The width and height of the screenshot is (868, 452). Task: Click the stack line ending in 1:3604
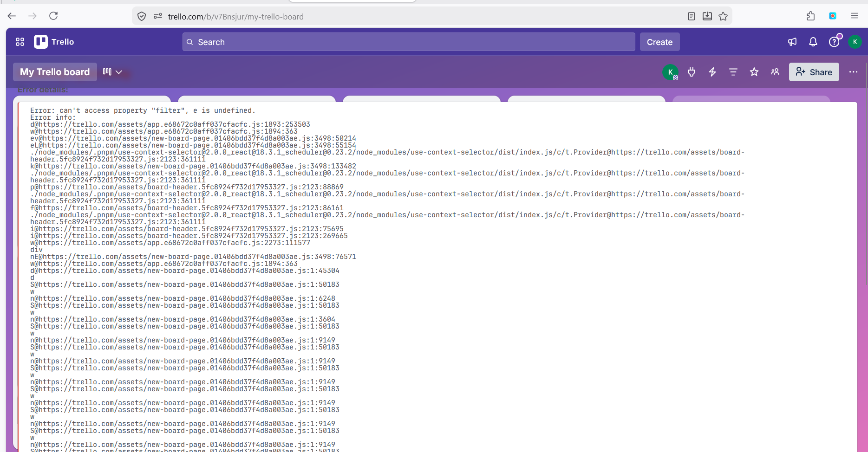[183, 319]
